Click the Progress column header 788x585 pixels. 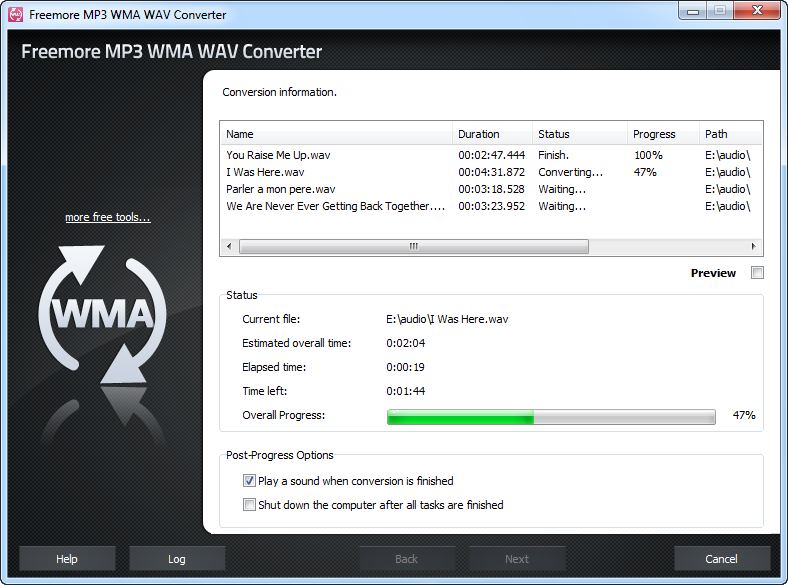click(x=663, y=134)
